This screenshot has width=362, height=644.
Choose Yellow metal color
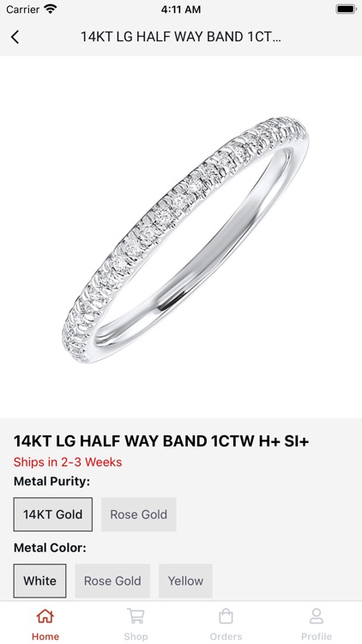pos(185,580)
